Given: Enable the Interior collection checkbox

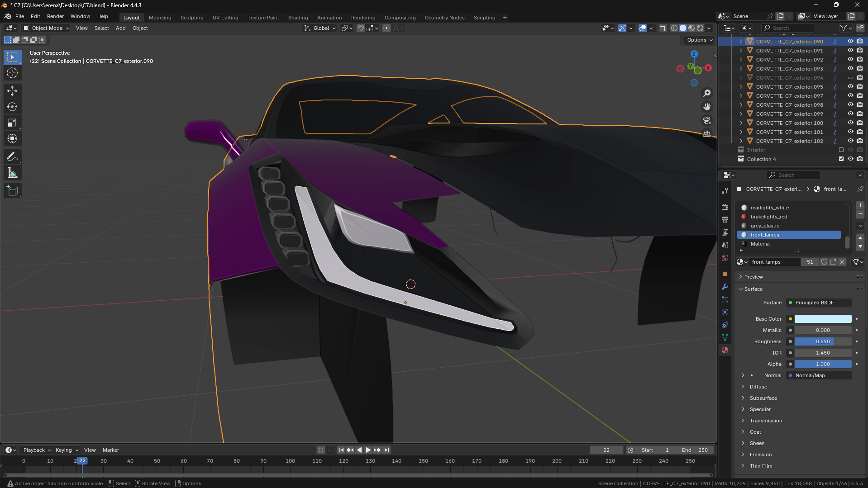Looking at the screenshot, I should 841,150.
